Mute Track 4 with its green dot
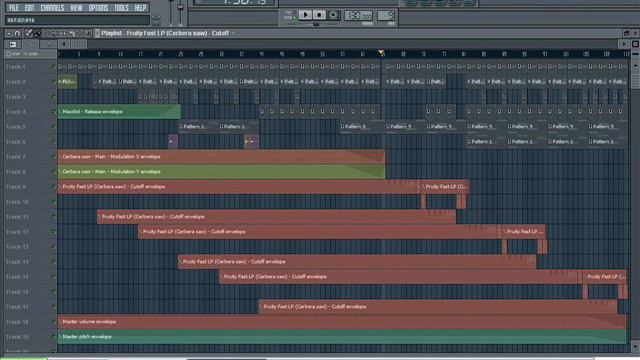This screenshot has height=360, width=640. pyautogui.click(x=53, y=111)
